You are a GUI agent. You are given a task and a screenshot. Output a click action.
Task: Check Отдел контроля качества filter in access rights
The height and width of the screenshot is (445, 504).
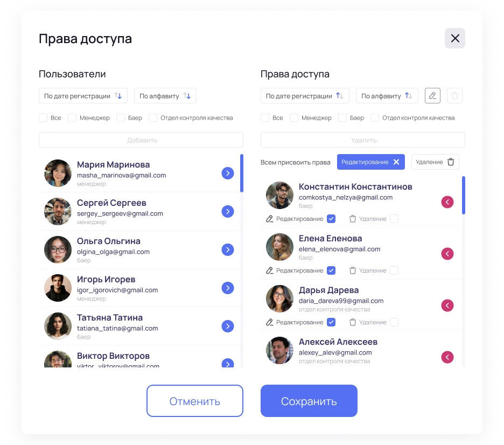375,117
